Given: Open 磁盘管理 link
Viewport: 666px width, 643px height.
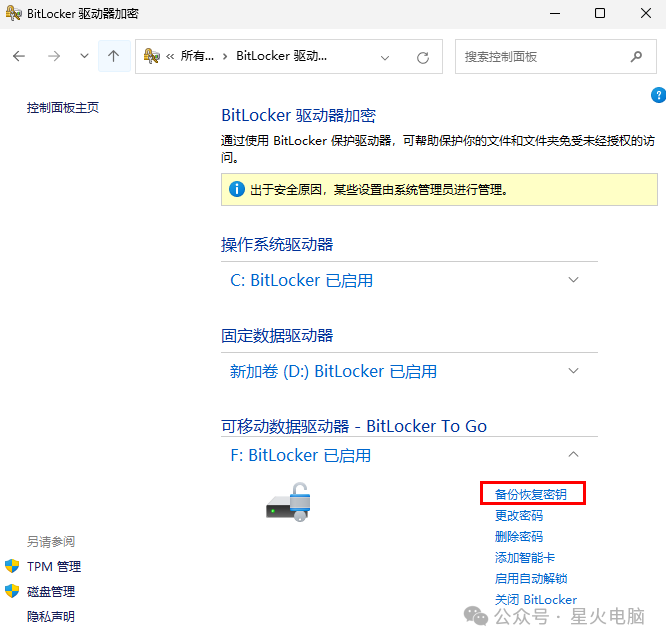Looking at the screenshot, I should pos(51,592).
